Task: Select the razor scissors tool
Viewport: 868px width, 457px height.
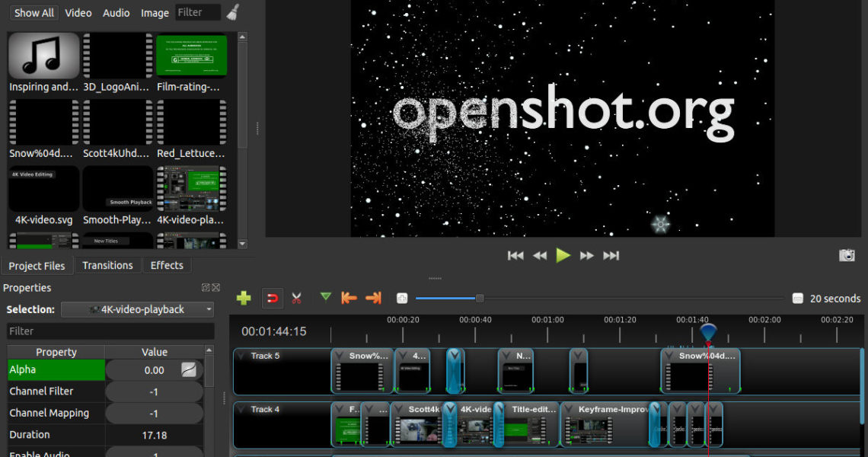Action: coord(296,298)
